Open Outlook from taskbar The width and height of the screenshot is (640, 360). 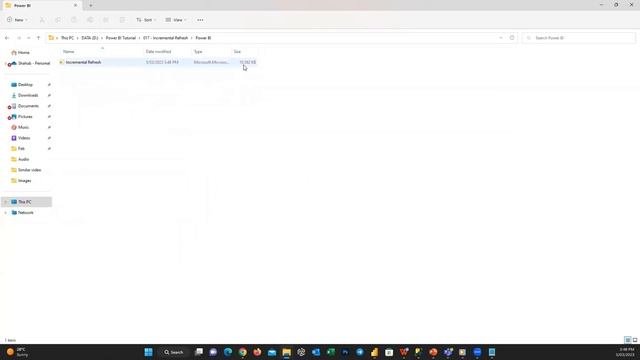coord(316,352)
